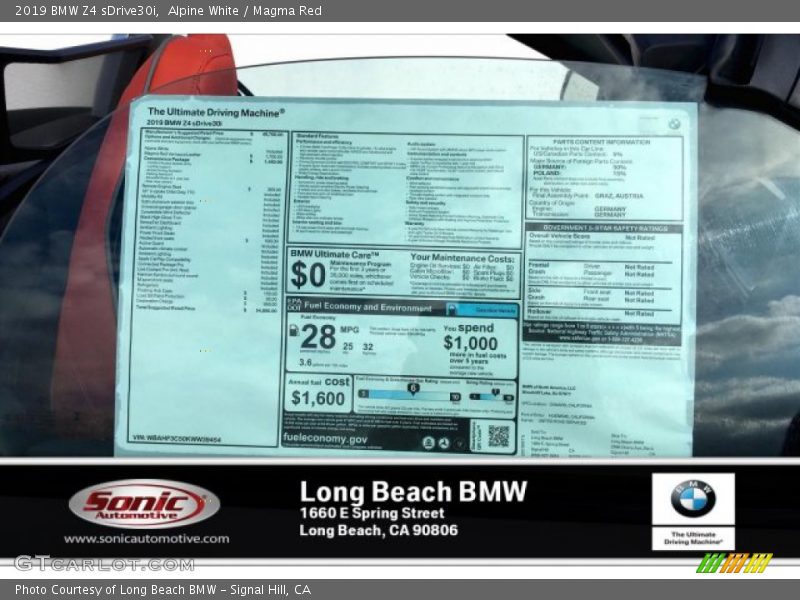Click the Mercedes-style circular icon next to the recycle symbol
800x600 pixels.
(444, 443)
